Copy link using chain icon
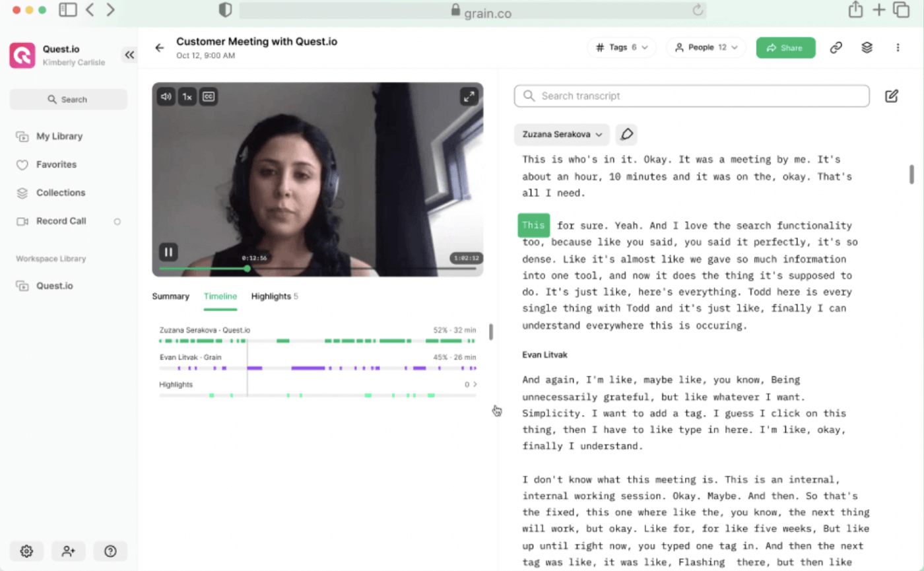The height and width of the screenshot is (571, 924). point(836,48)
